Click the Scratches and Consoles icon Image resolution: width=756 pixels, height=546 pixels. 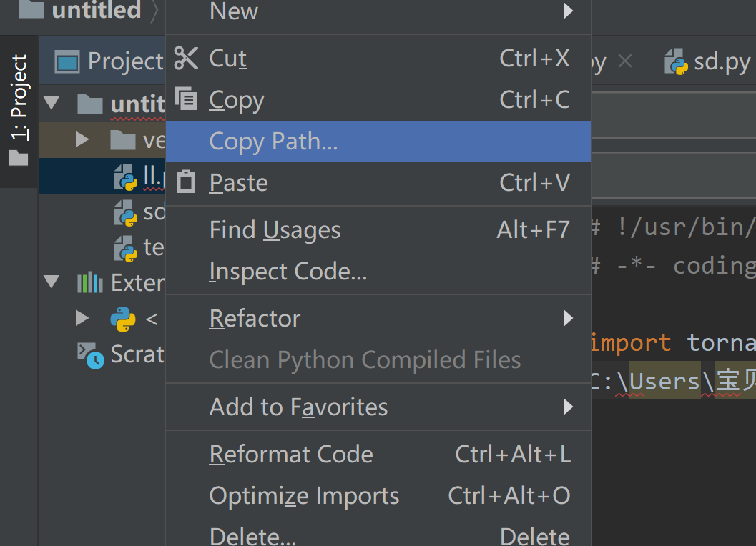[x=90, y=354]
